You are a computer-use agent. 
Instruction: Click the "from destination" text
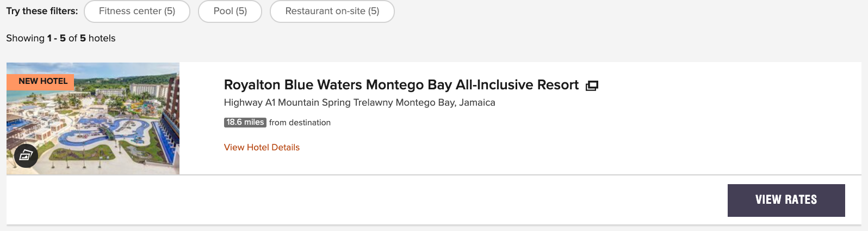(300, 123)
